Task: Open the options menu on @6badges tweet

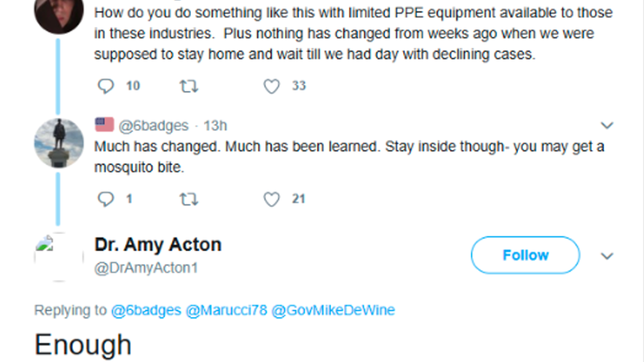Action: 608,124
